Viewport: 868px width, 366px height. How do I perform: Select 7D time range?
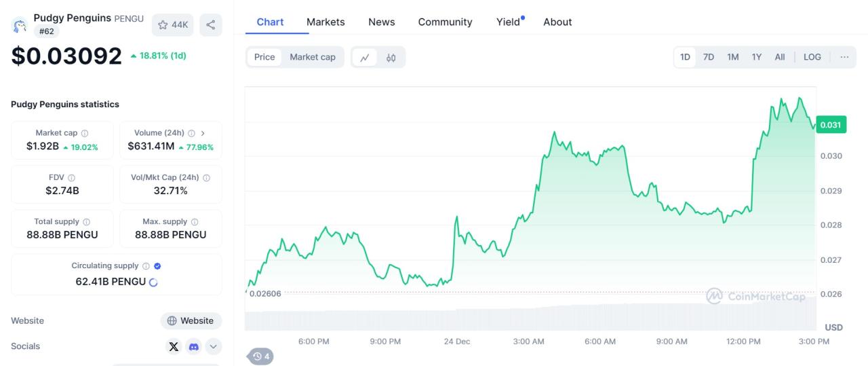709,57
